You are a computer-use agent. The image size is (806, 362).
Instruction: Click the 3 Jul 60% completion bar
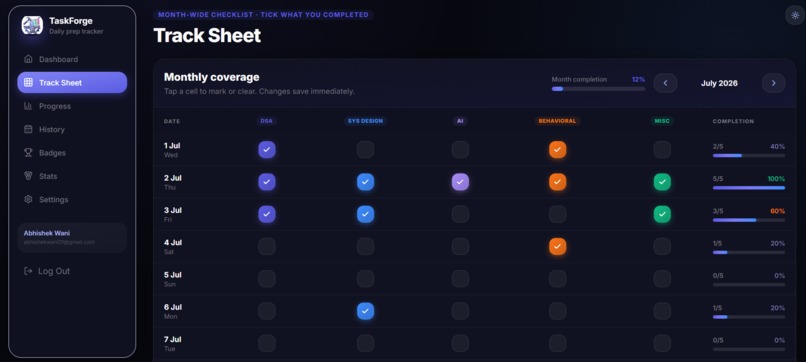point(749,220)
